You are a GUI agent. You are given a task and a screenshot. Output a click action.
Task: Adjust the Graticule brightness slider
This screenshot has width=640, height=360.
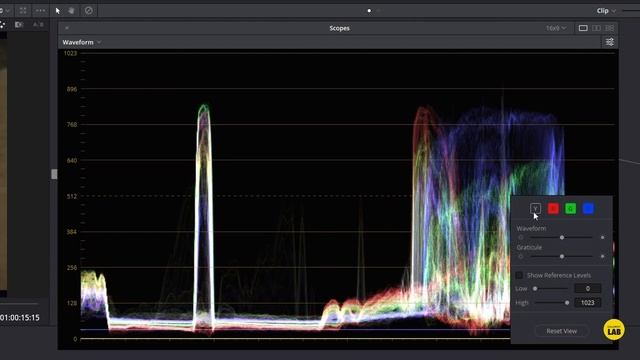[x=562, y=256]
